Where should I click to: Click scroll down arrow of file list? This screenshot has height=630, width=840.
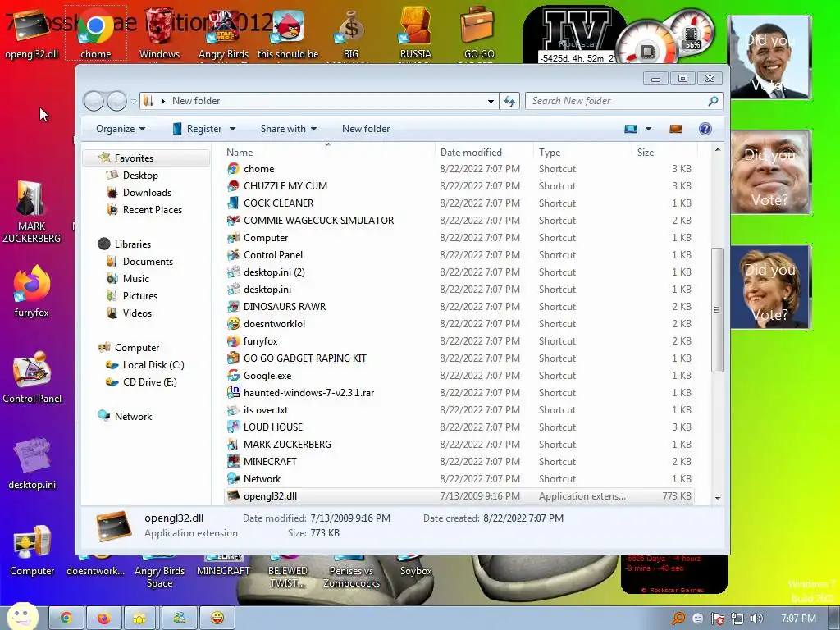tap(717, 498)
